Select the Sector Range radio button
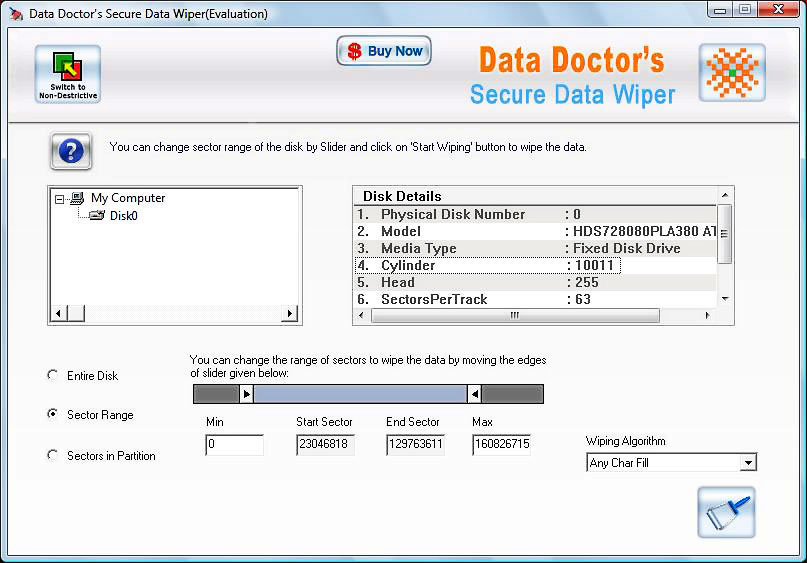The image size is (807, 563). click(52, 414)
